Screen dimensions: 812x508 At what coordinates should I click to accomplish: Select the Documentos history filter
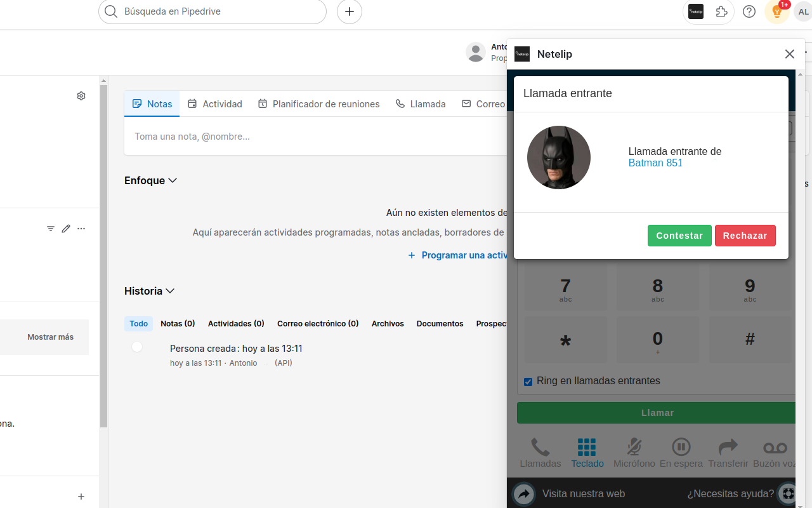pyautogui.click(x=440, y=324)
